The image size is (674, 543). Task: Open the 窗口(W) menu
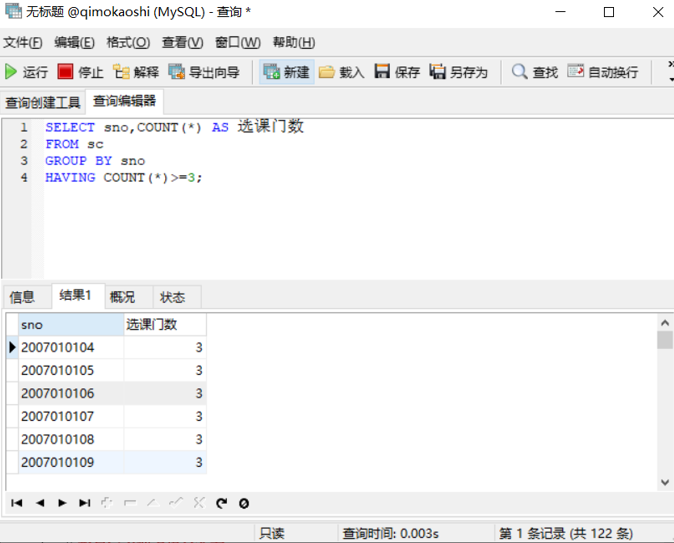pyautogui.click(x=238, y=43)
